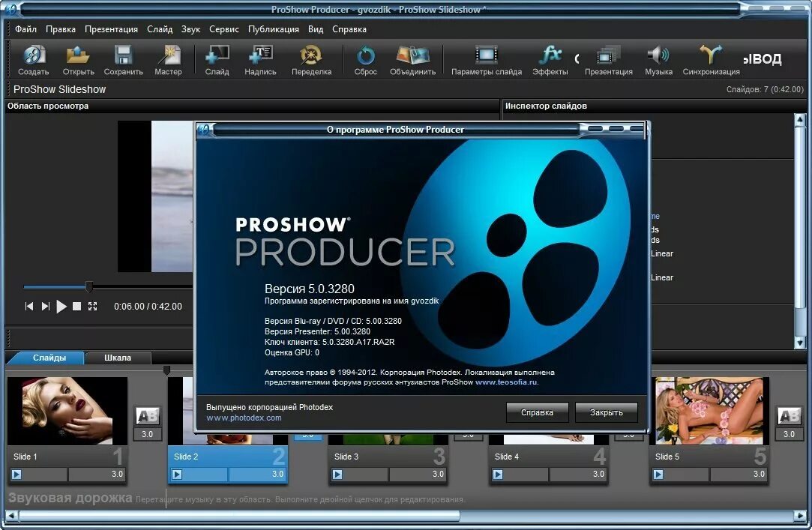
Task: Open the Презентация menu
Action: pos(111,29)
